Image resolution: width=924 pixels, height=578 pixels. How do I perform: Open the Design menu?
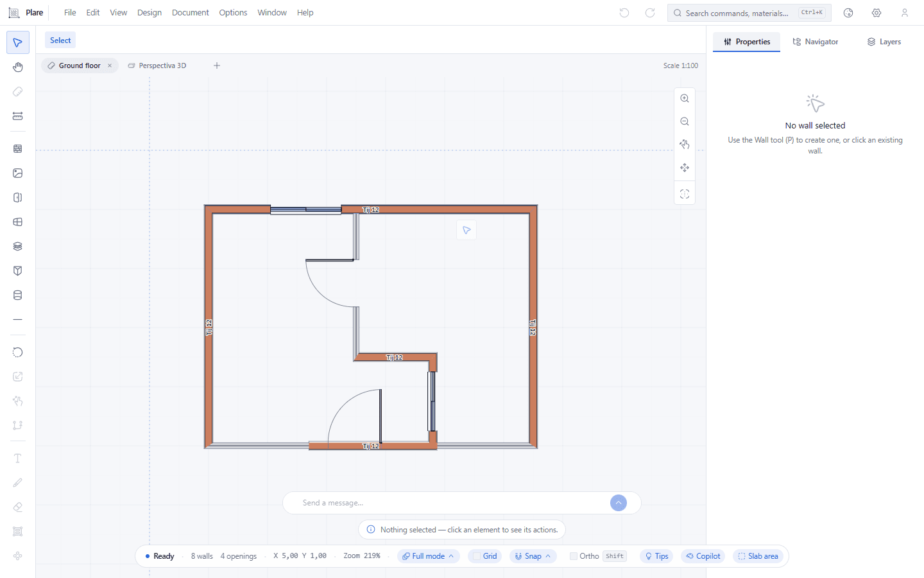pyautogui.click(x=150, y=13)
